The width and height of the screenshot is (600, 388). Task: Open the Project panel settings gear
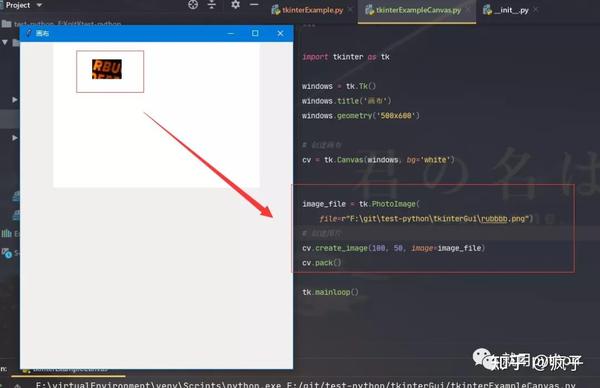coord(235,5)
